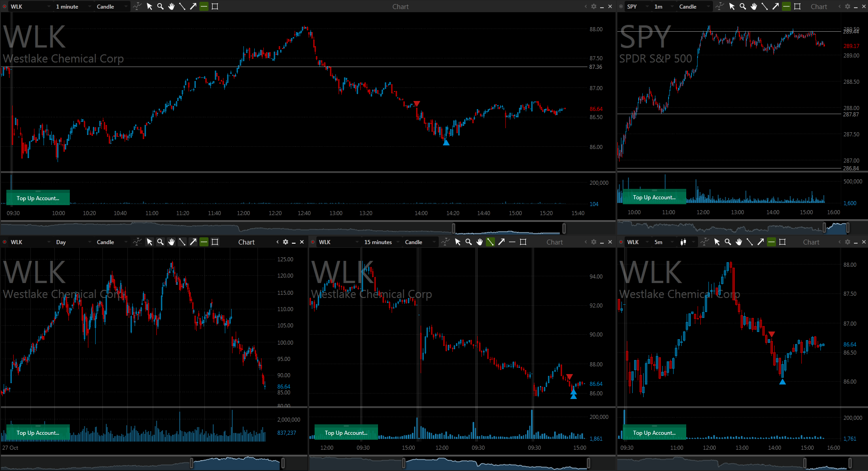
Task: Open Candle style dropdown in top-left chart
Action: coord(112,6)
